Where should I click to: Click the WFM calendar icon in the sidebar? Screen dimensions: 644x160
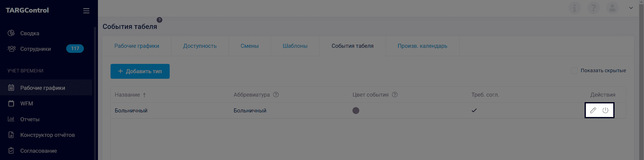tap(11, 103)
